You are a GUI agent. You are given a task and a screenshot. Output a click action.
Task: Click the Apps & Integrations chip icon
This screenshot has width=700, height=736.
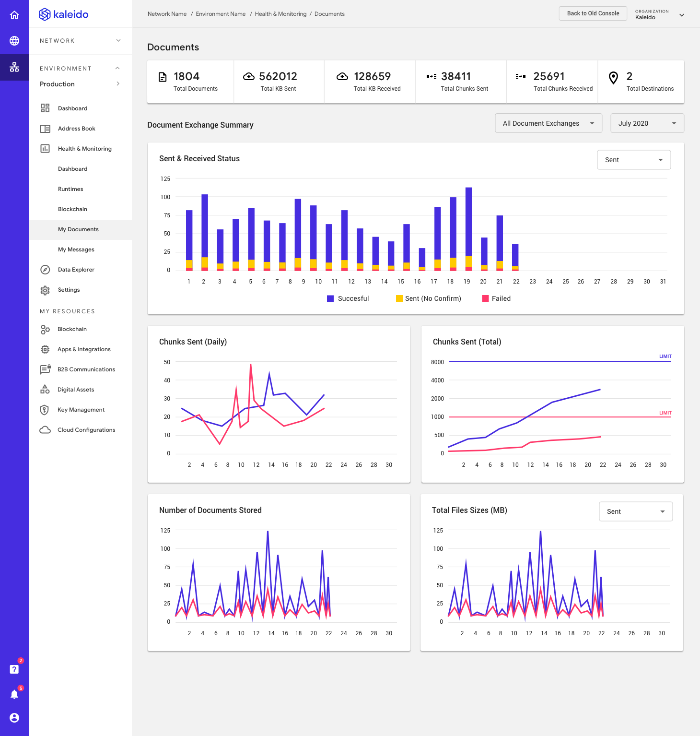point(45,349)
